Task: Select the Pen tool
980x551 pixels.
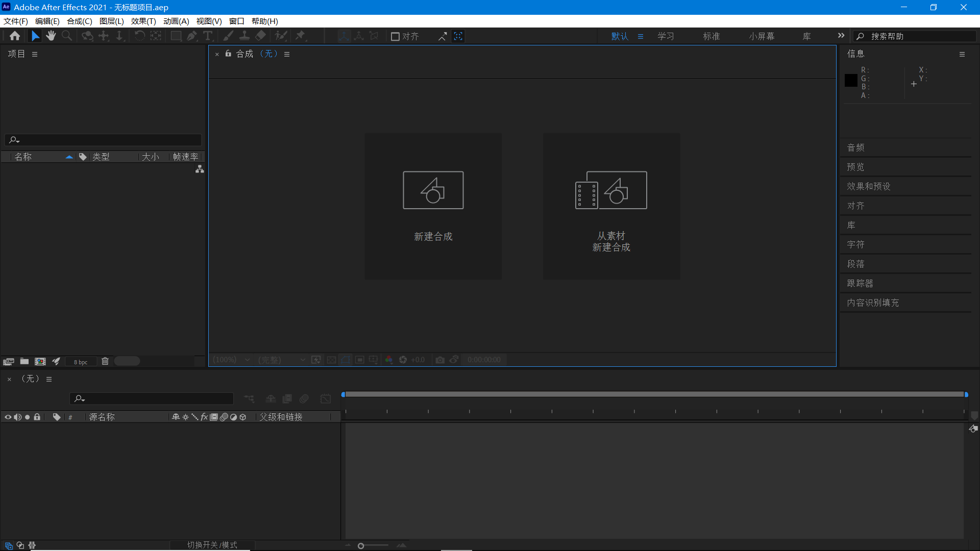Action: (192, 36)
